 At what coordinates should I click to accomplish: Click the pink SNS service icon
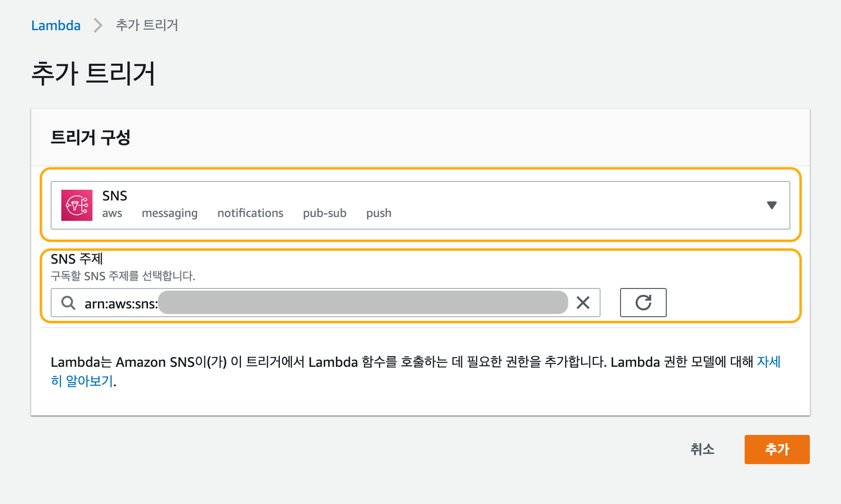77,205
